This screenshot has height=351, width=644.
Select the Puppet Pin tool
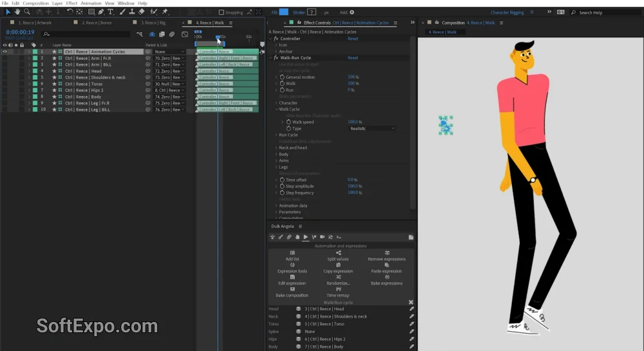click(x=165, y=12)
